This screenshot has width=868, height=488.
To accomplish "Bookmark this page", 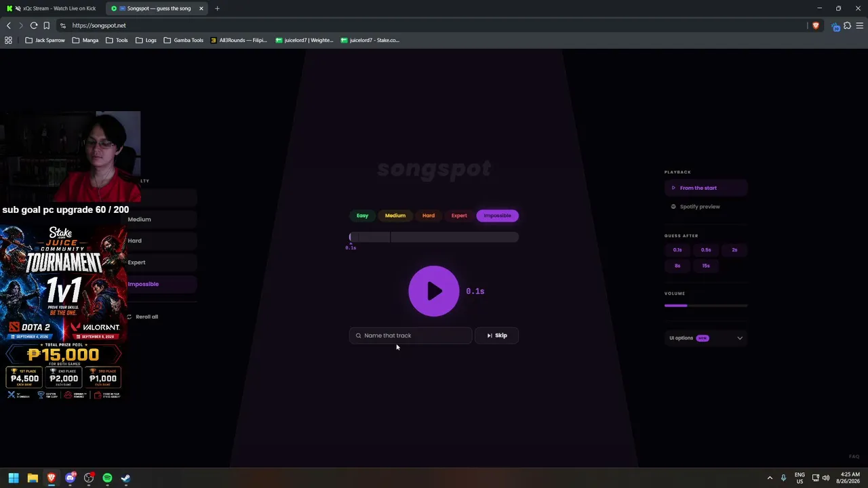I will click(x=46, y=25).
